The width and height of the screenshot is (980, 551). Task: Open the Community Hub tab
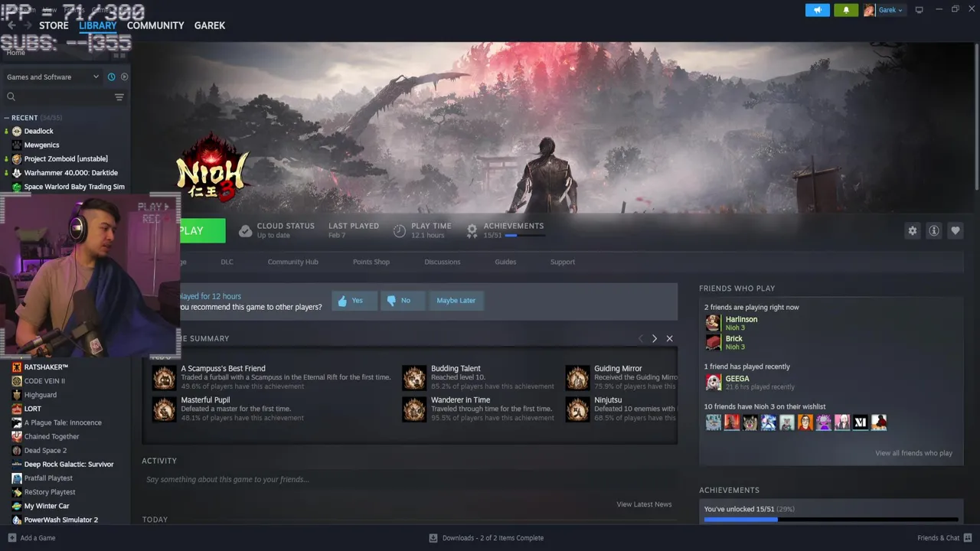292,262
